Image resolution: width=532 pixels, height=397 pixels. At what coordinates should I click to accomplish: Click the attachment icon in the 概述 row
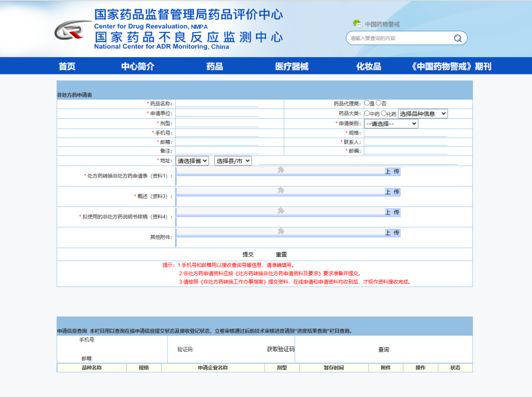coord(281,190)
